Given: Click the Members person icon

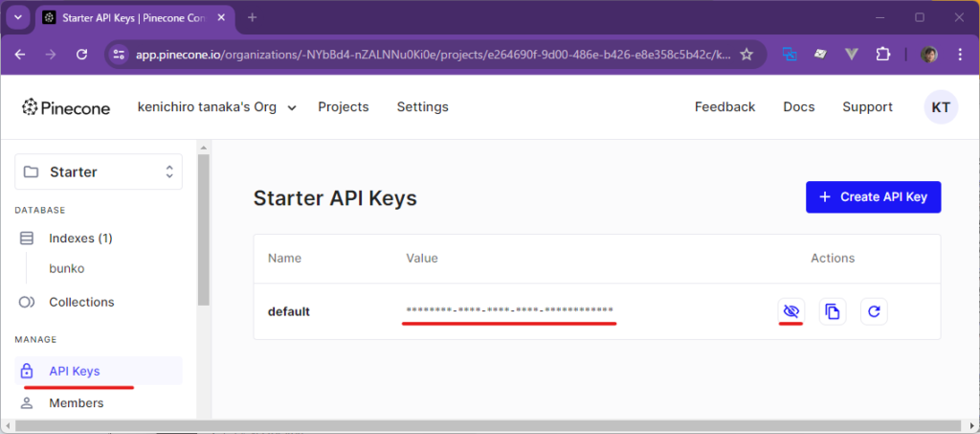Looking at the screenshot, I should (26, 402).
